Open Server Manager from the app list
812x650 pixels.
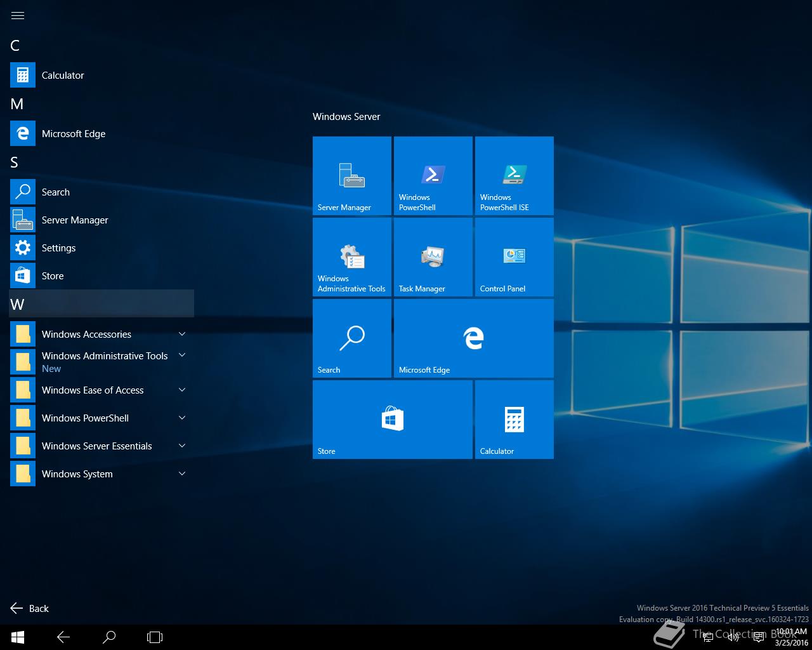101,220
